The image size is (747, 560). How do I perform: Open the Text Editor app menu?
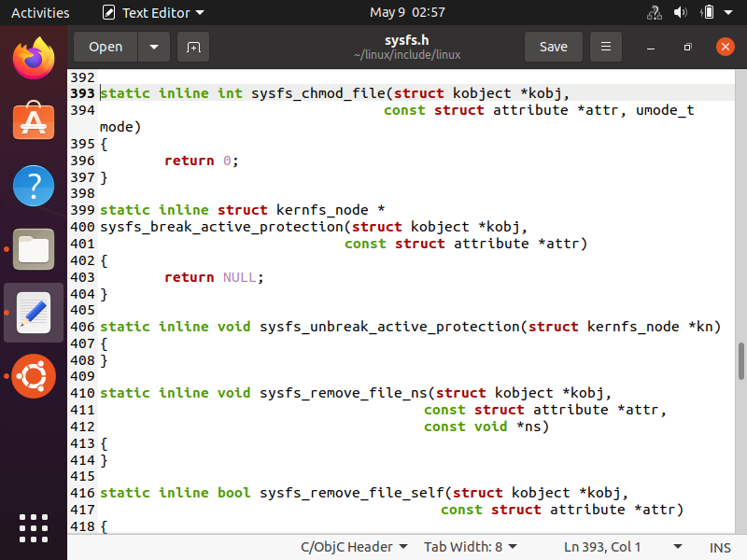[x=155, y=12]
